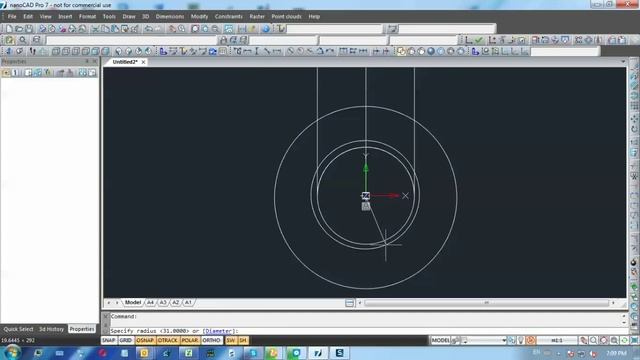Click the status bar zoom magnifier icon
Screen dimensions: 640x360
(x=593, y=340)
